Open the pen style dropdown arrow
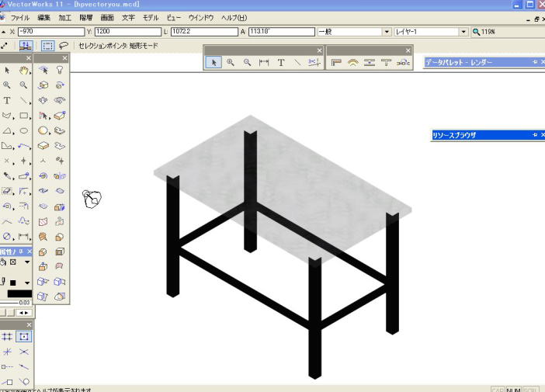The height and width of the screenshot is (392, 545). click(27, 283)
